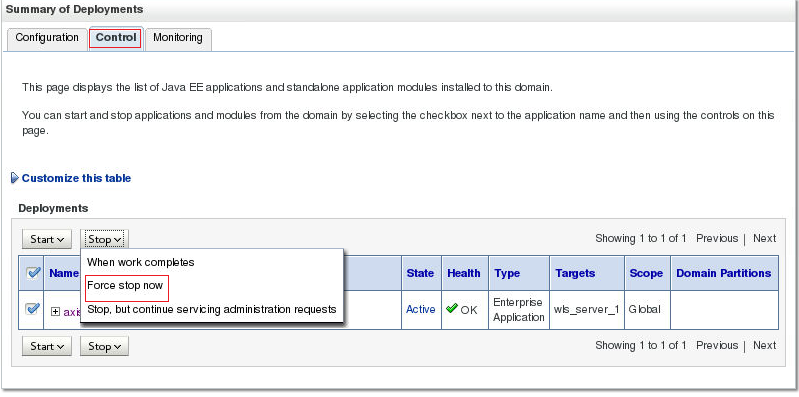The height and width of the screenshot is (397, 799).
Task: Open the top Stop dropdown button
Action: (104, 239)
